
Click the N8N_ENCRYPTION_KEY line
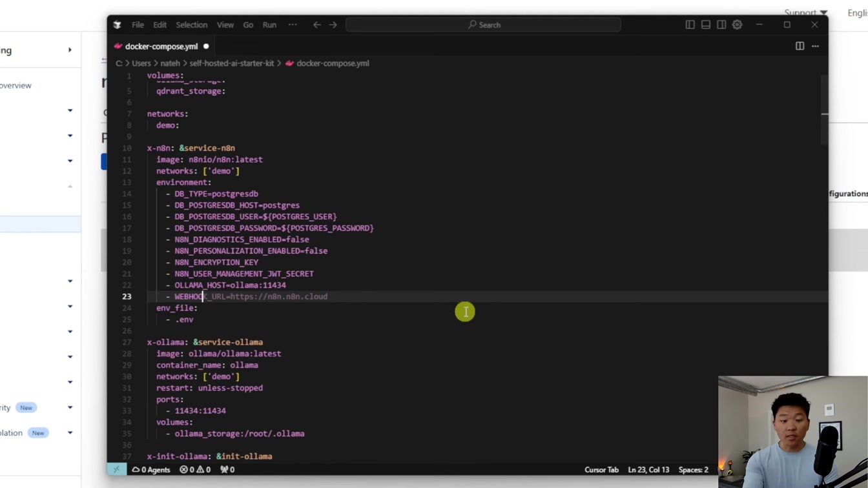click(216, 262)
